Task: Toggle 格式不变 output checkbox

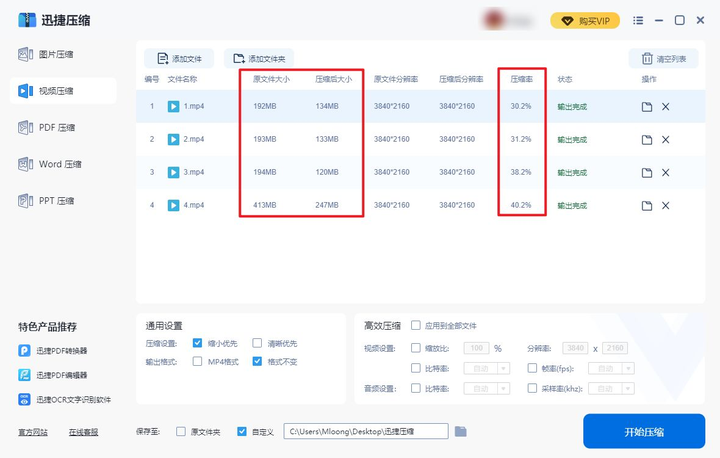Action: [257, 361]
